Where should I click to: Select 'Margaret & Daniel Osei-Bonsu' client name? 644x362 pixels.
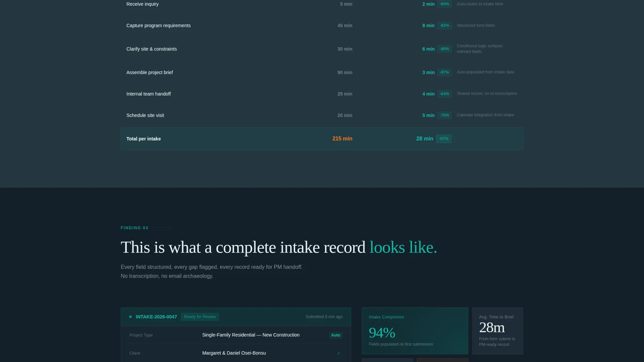234,353
